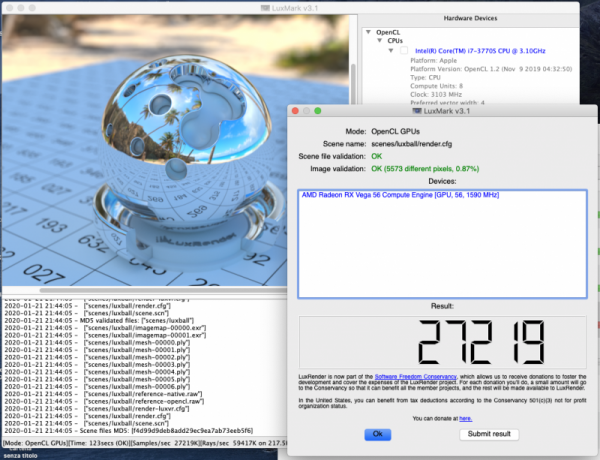Collapse the Intel Core i7-3770S device details
Screen dimensions: 600x460
tap(391, 51)
